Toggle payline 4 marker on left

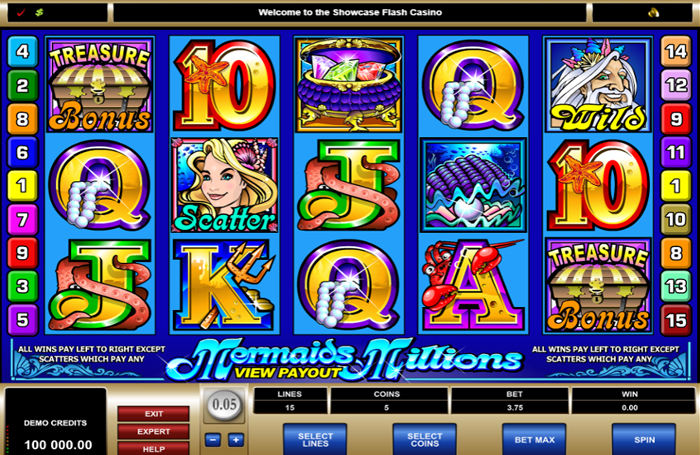point(22,52)
